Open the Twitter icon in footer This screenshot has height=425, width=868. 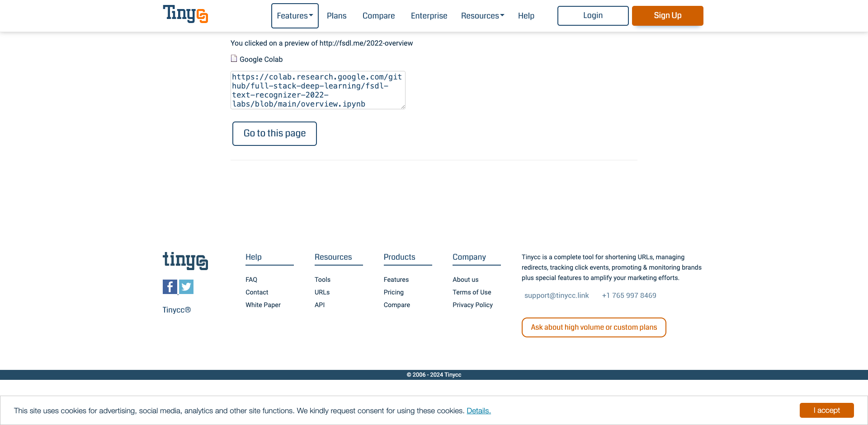[186, 287]
